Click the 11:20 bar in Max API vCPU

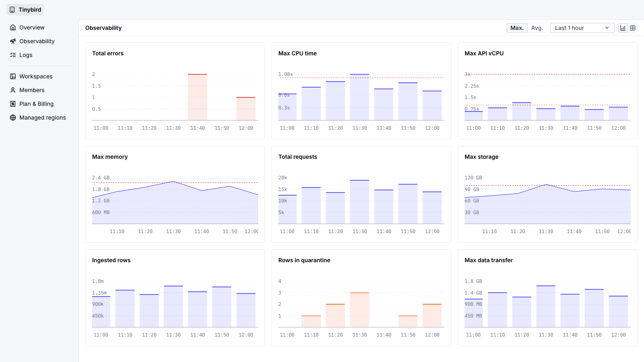522,112
